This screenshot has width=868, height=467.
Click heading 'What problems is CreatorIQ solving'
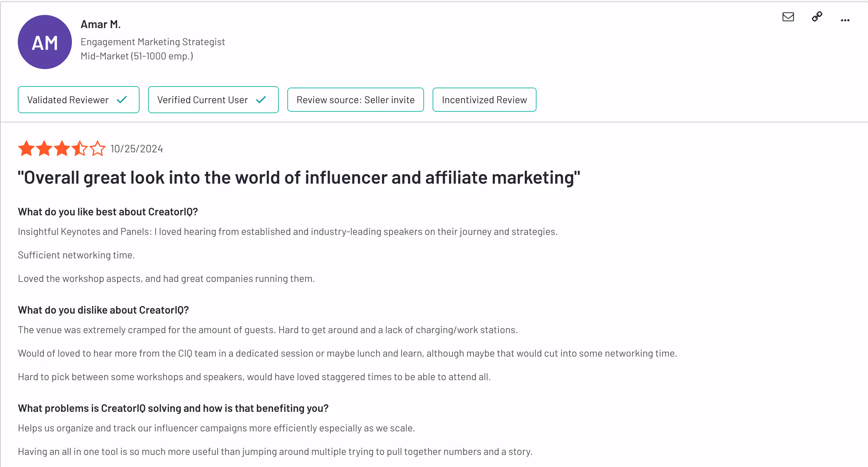(173, 408)
